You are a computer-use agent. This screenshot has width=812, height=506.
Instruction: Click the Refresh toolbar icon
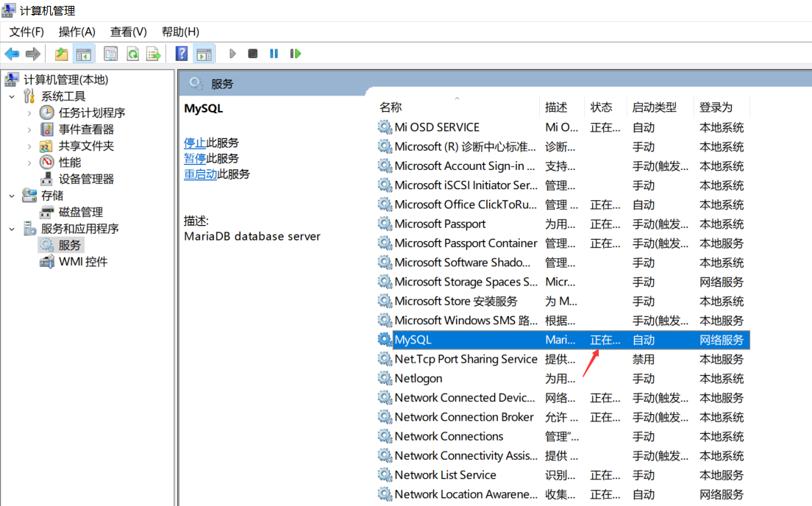pyautogui.click(x=132, y=54)
